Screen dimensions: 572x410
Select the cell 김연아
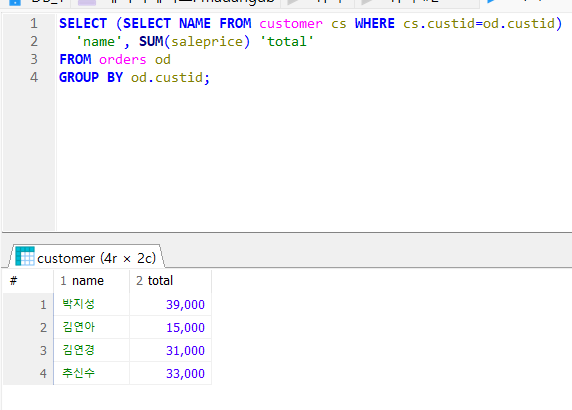(x=91, y=327)
